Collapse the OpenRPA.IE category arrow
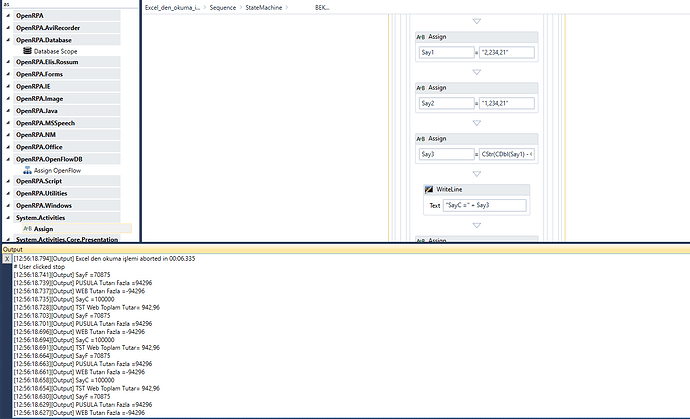This screenshot has width=690, height=419. pos(8,86)
